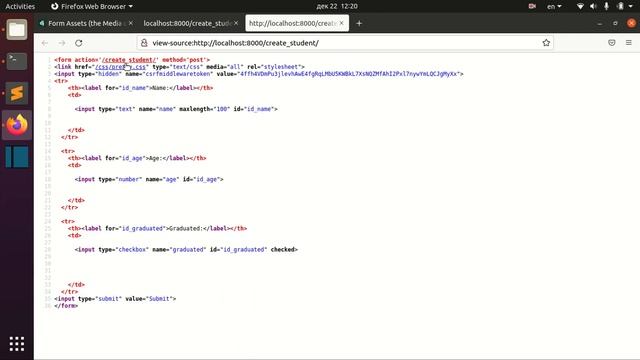Close the active view-source tab

pos(341,23)
